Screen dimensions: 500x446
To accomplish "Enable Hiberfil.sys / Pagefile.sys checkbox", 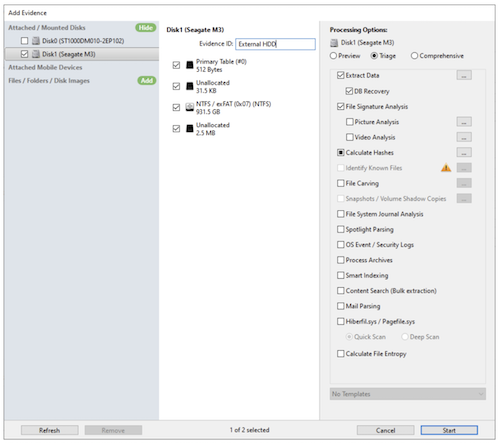I will [340, 321].
